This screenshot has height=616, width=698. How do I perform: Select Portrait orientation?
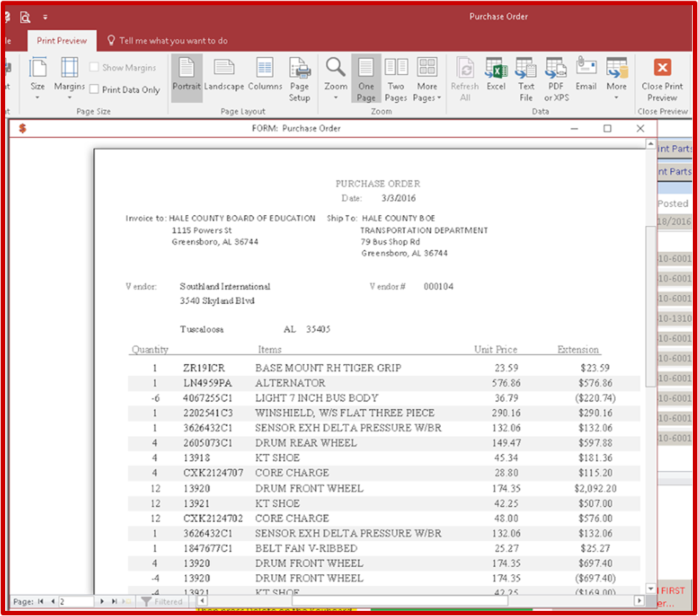[x=187, y=78]
